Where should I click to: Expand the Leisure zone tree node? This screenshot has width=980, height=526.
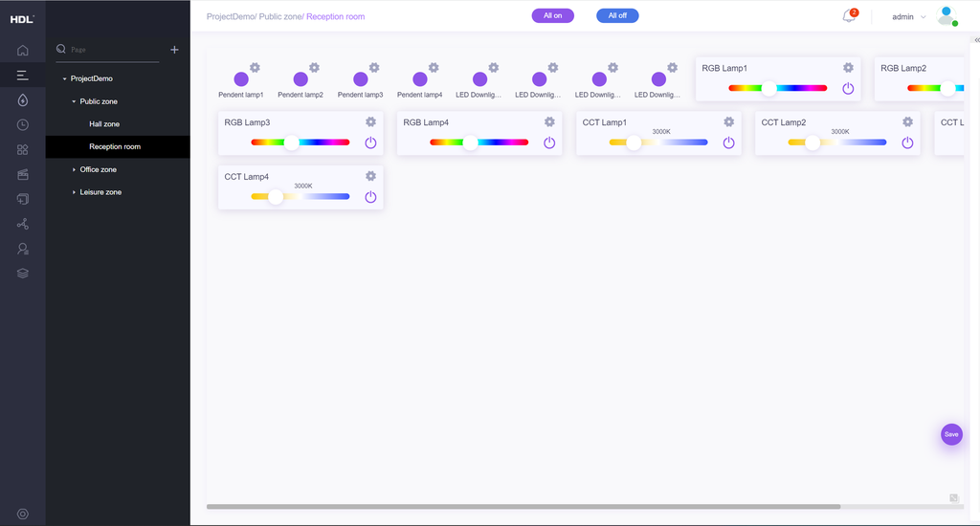point(75,192)
